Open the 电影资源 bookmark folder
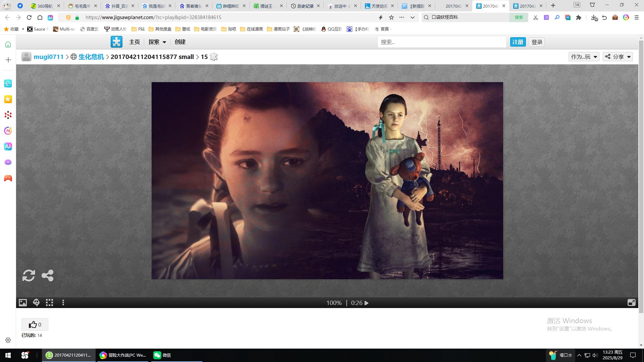This screenshot has width=644, height=362. coord(206,29)
